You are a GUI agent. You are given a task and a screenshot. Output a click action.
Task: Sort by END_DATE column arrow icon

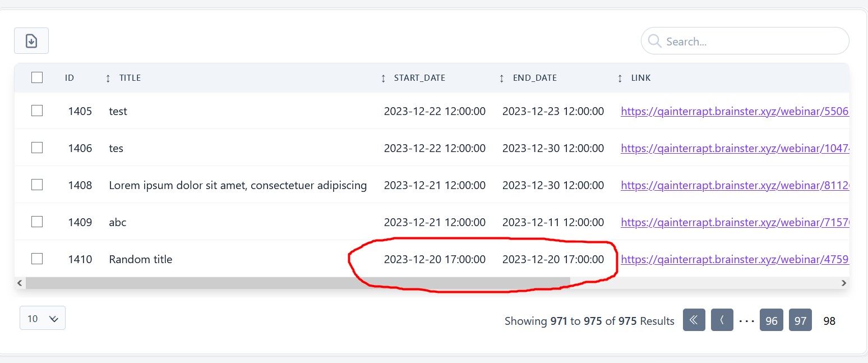click(502, 79)
